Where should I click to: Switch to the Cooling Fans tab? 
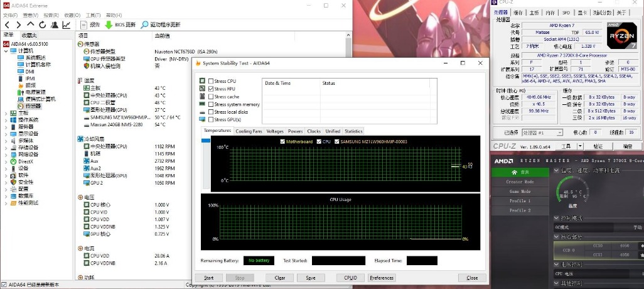[x=249, y=131]
